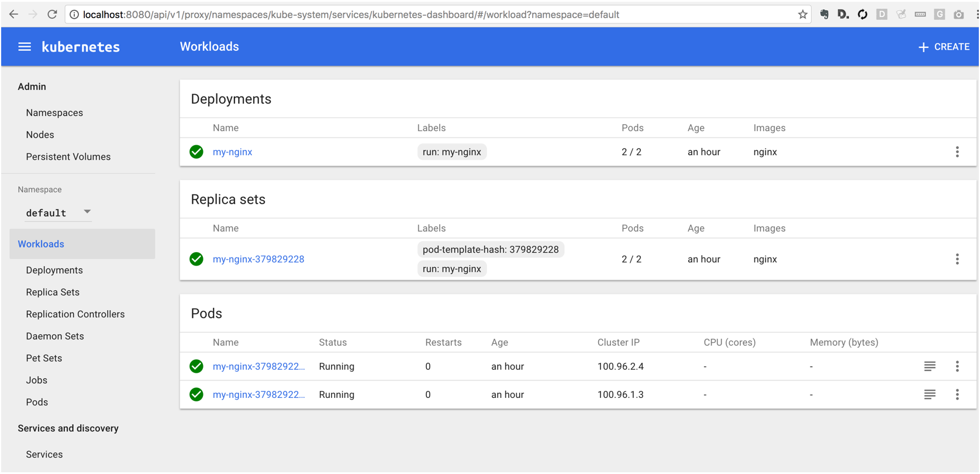Go to Jobs in sidebar

(x=36, y=380)
